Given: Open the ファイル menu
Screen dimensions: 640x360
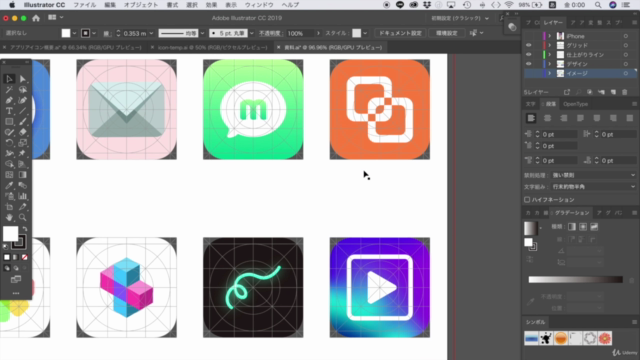Looking at the screenshot, I should pyautogui.click(x=84, y=5).
